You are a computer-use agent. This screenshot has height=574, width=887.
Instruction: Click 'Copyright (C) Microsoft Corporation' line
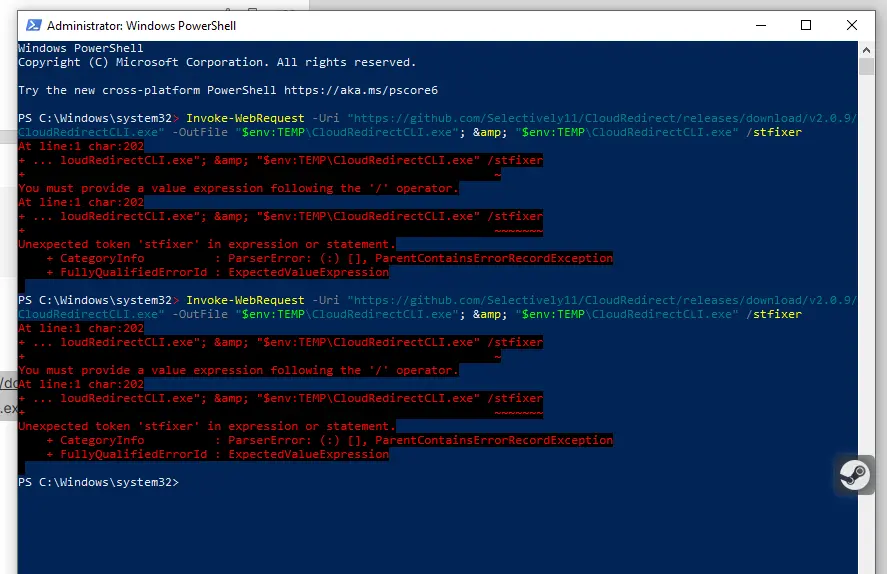coord(217,62)
